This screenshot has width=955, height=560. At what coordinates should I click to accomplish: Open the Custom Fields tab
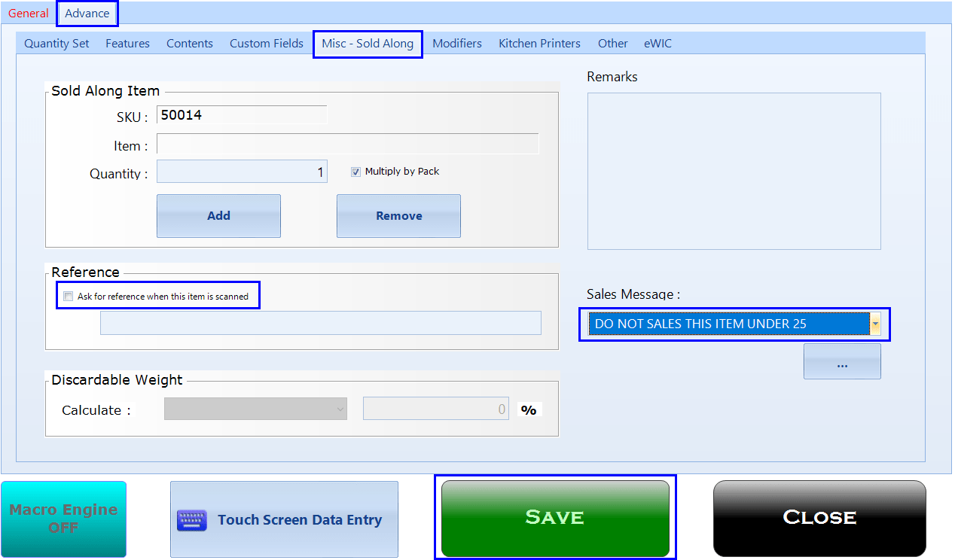click(267, 44)
